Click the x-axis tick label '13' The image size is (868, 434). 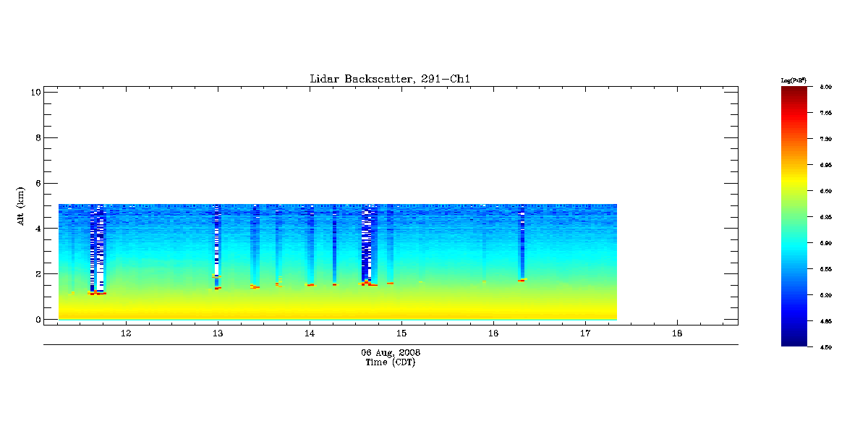pos(218,333)
